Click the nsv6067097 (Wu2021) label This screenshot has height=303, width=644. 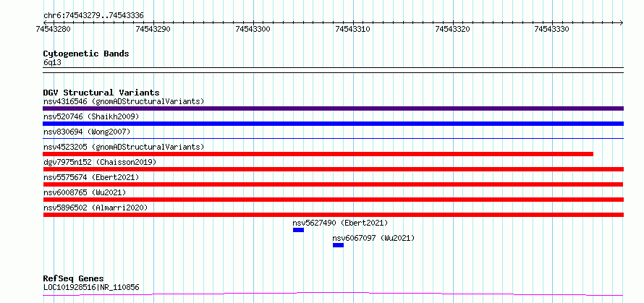tap(373, 238)
